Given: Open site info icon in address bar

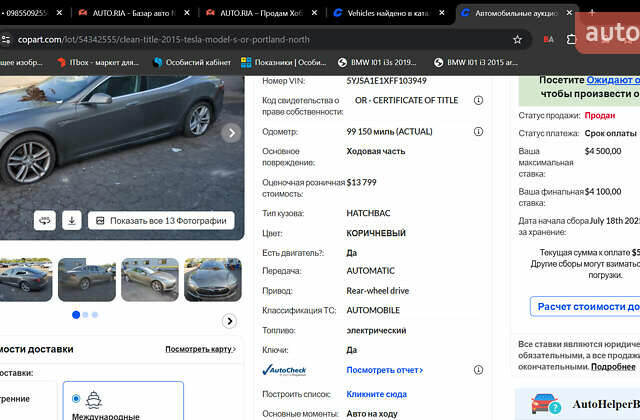Looking at the screenshot, I should point(6,40).
